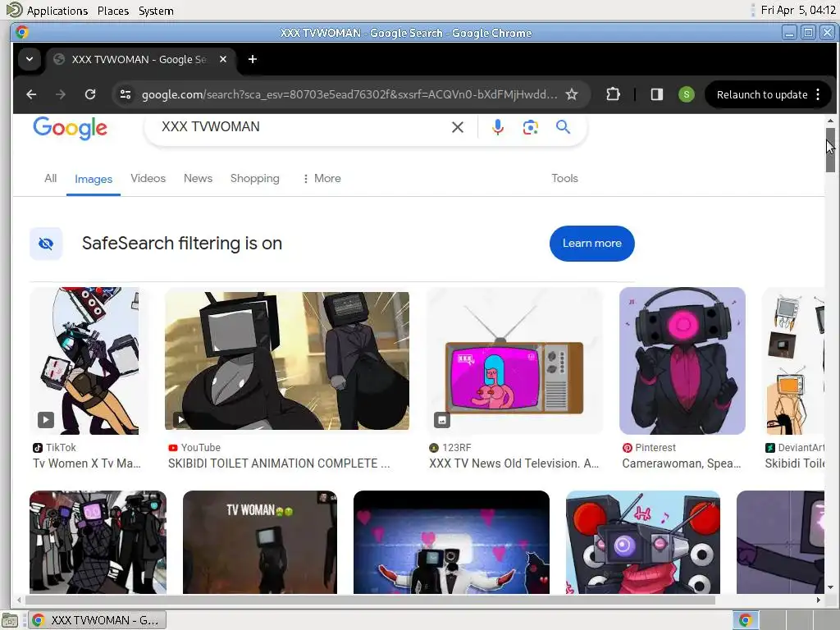Click the show desktop icon in taskbar

tap(10, 620)
